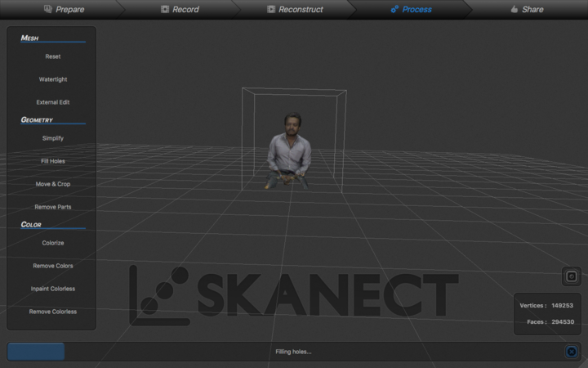
Task: Switch to the Prepare tab
Action: tap(64, 9)
